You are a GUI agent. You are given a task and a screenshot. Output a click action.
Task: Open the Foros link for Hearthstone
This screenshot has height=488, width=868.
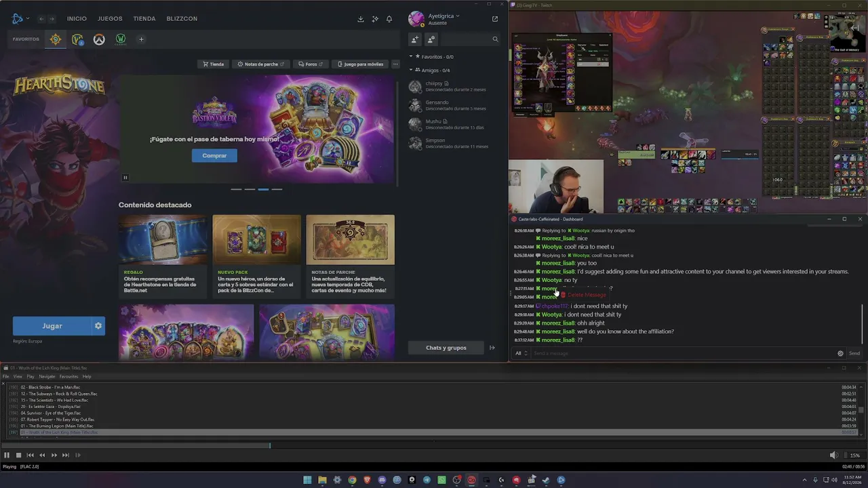point(311,64)
